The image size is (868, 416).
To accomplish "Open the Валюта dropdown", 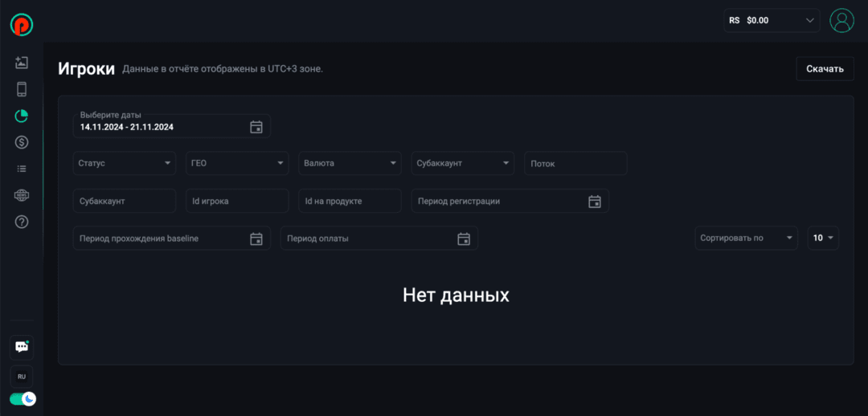I will tap(350, 163).
